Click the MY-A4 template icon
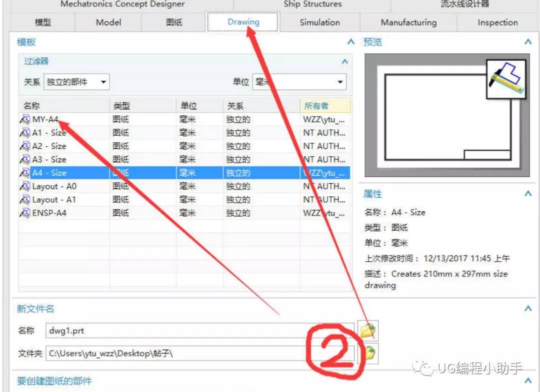 25,119
